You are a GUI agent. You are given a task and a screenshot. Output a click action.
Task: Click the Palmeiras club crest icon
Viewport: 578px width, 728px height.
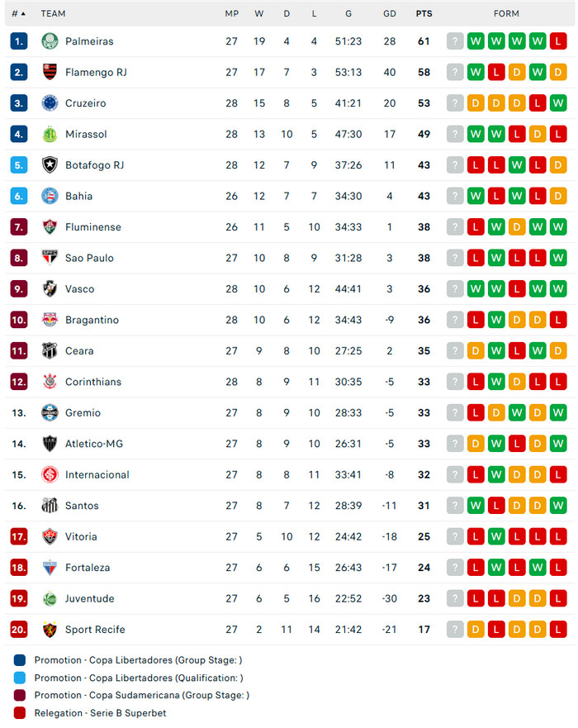[50, 41]
